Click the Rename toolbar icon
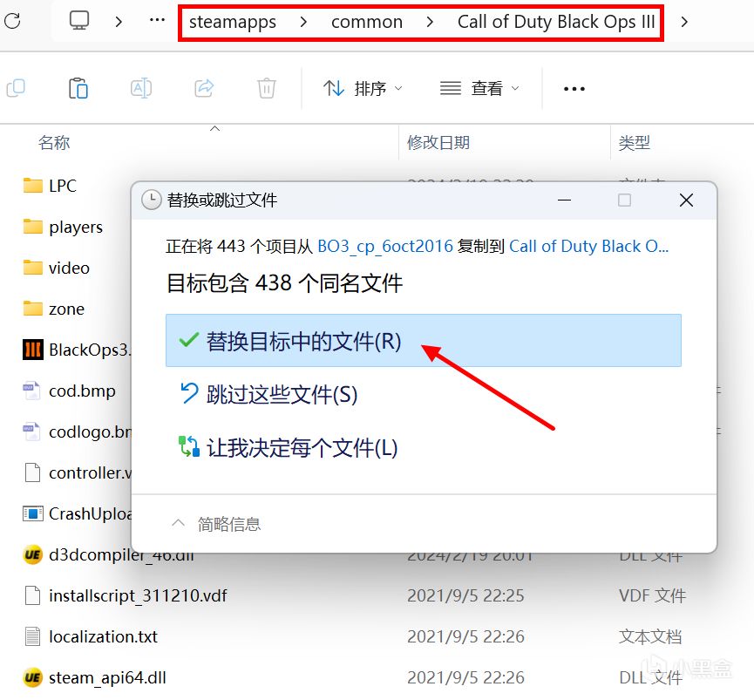Screen dimensions: 754x700 click(141, 88)
